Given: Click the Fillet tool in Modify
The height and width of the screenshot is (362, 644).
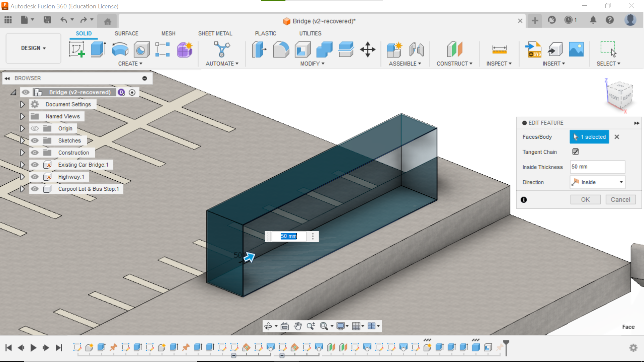Looking at the screenshot, I should pyautogui.click(x=281, y=49).
